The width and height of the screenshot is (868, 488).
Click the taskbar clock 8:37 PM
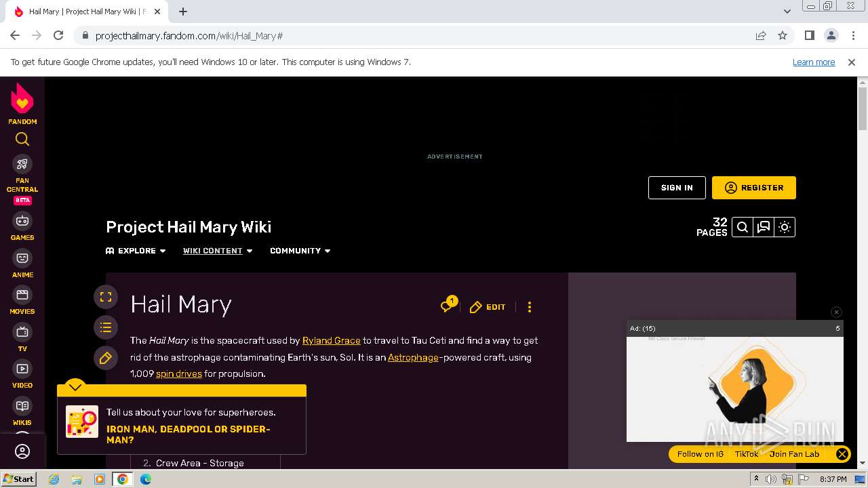click(833, 479)
